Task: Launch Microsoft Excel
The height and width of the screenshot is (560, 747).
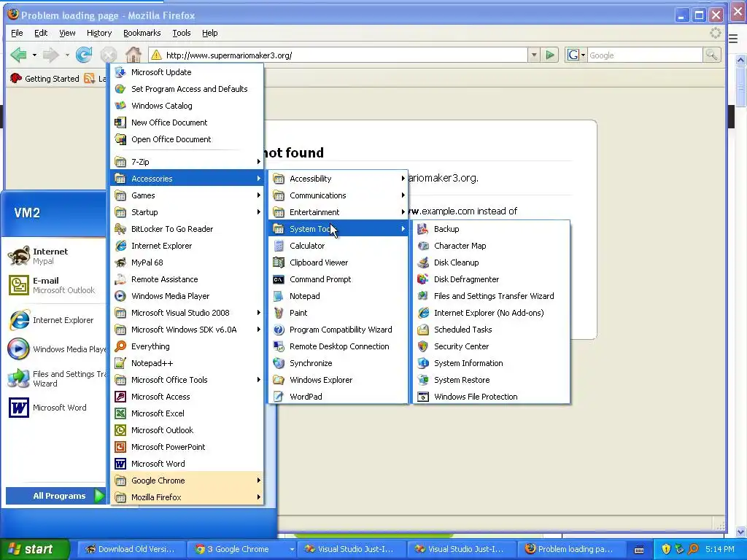Action: (x=187, y=413)
